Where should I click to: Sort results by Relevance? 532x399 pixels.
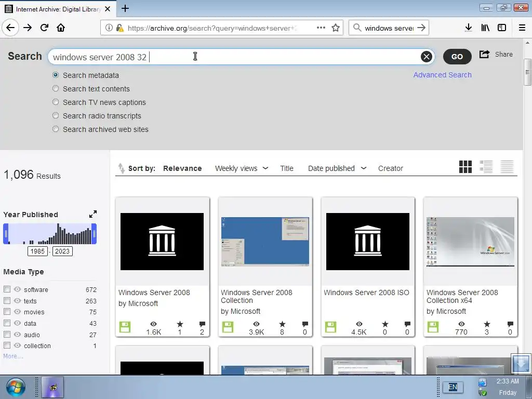[182, 168]
